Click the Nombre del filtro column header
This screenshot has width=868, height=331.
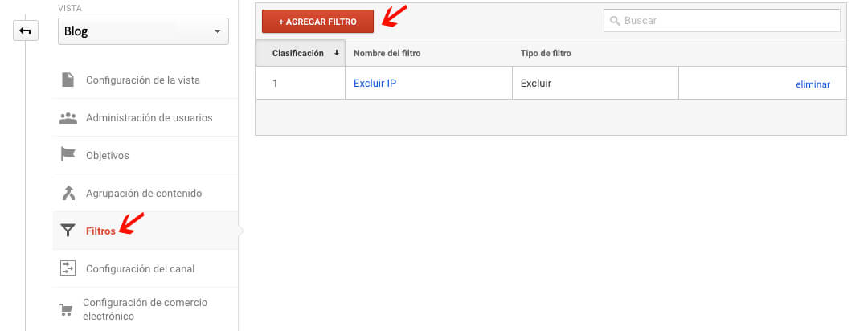pyautogui.click(x=387, y=54)
